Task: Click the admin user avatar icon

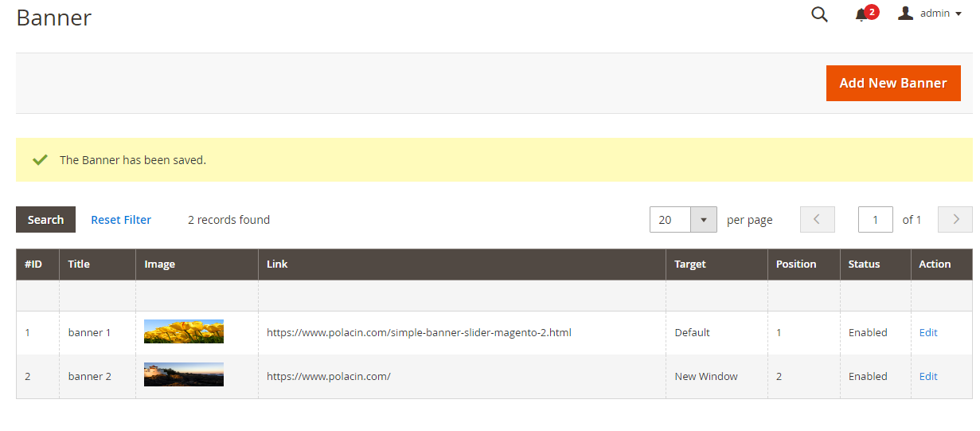Action: coord(905,14)
